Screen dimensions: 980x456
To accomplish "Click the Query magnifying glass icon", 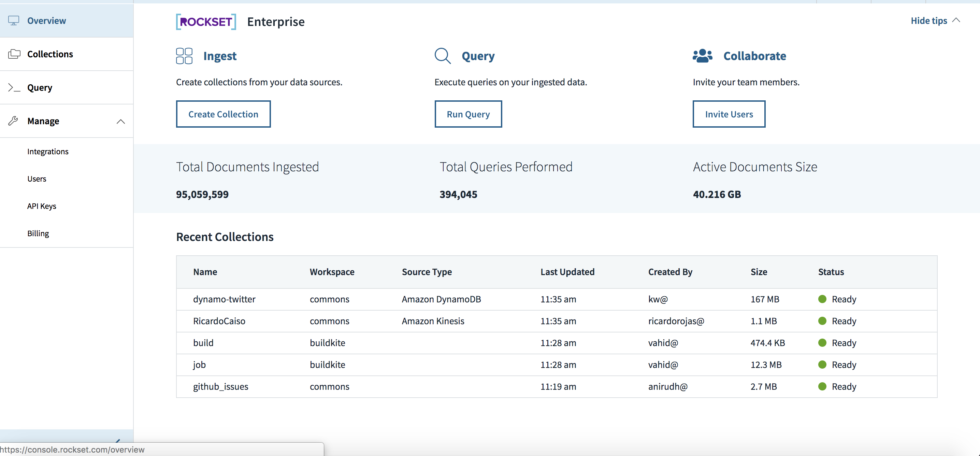I will (443, 56).
